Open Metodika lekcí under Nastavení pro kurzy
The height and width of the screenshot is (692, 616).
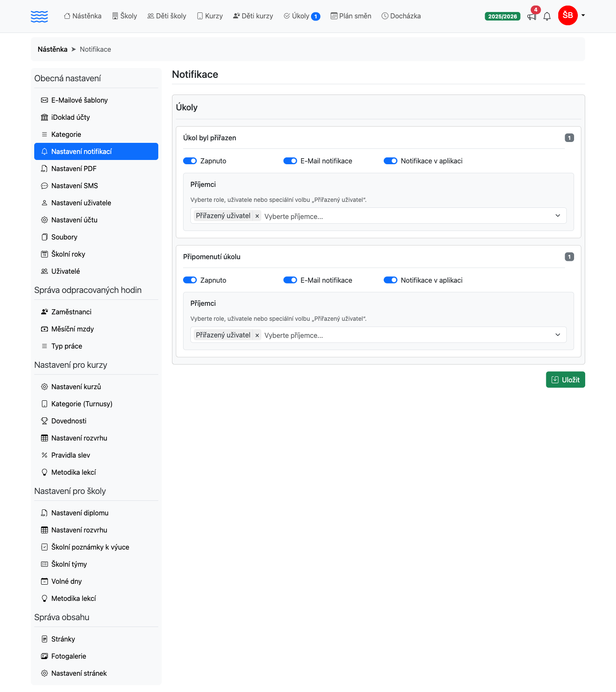[96, 472]
